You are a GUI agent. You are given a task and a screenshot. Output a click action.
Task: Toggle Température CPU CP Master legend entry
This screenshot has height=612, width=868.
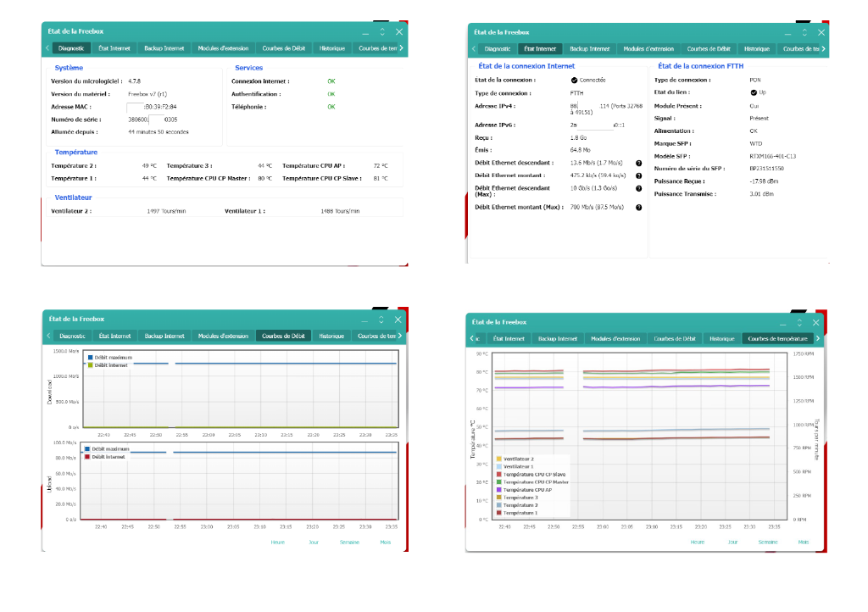pyautogui.click(x=532, y=482)
